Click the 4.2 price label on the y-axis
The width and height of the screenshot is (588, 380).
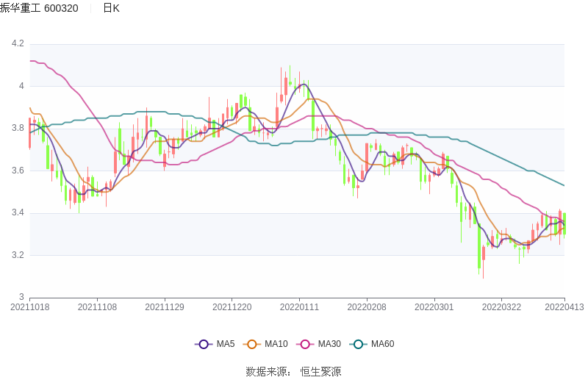coord(18,44)
